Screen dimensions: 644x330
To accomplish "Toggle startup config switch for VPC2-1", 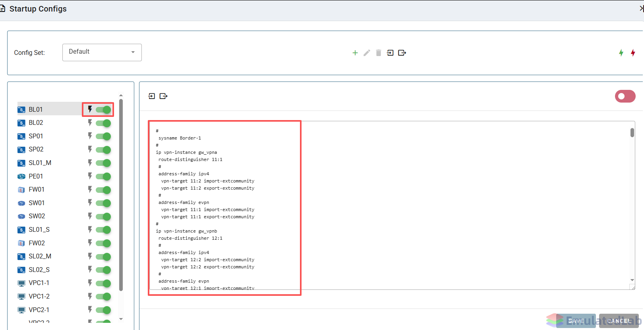I will click(103, 310).
